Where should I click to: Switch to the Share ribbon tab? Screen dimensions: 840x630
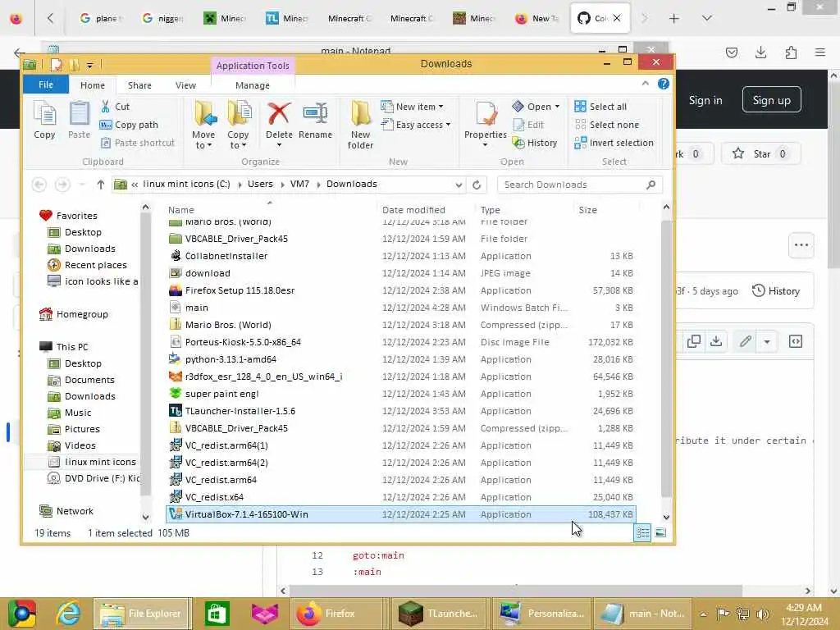[139, 85]
